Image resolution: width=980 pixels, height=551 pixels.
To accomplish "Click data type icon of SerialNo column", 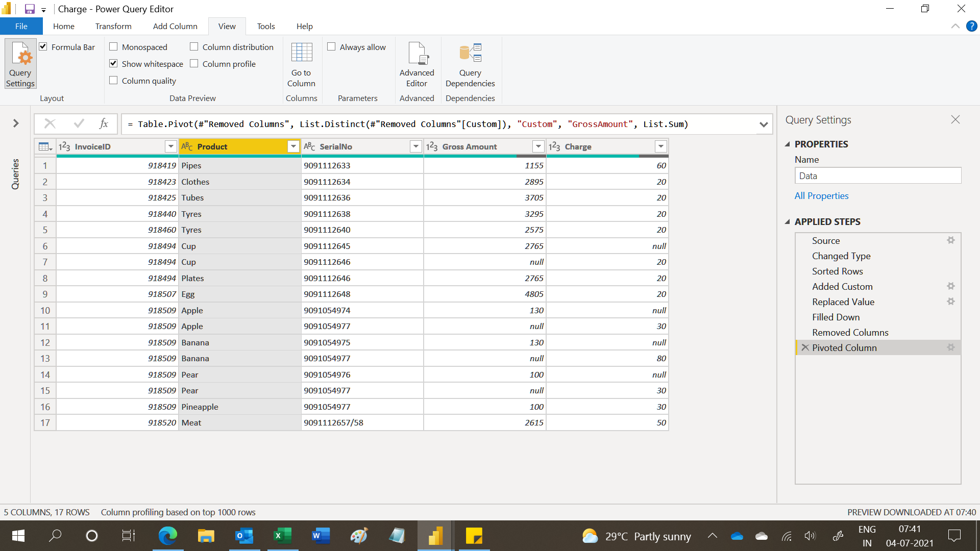I will [309, 147].
